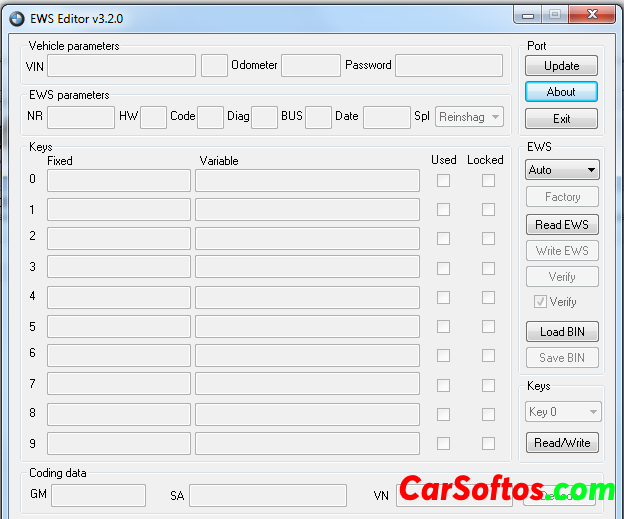The width and height of the screenshot is (624, 519).
Task: Open the About dialog
Action: pyautogui.click(x=561, y=92)
